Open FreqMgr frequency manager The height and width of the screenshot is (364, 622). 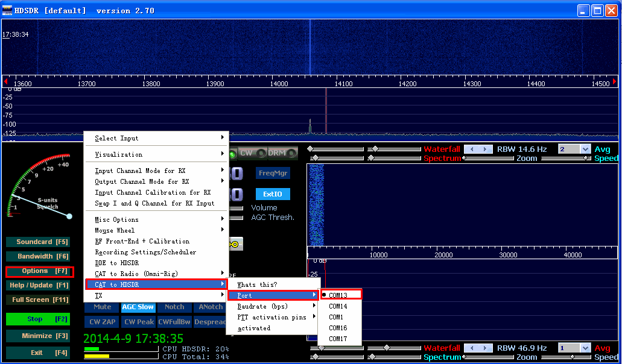click(x=273, y=173)
